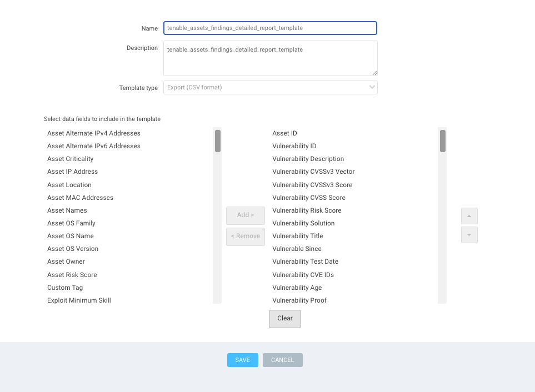Screen dimensions: 535x392
Task: Click the Name input field
Action: tap(270, 28)
